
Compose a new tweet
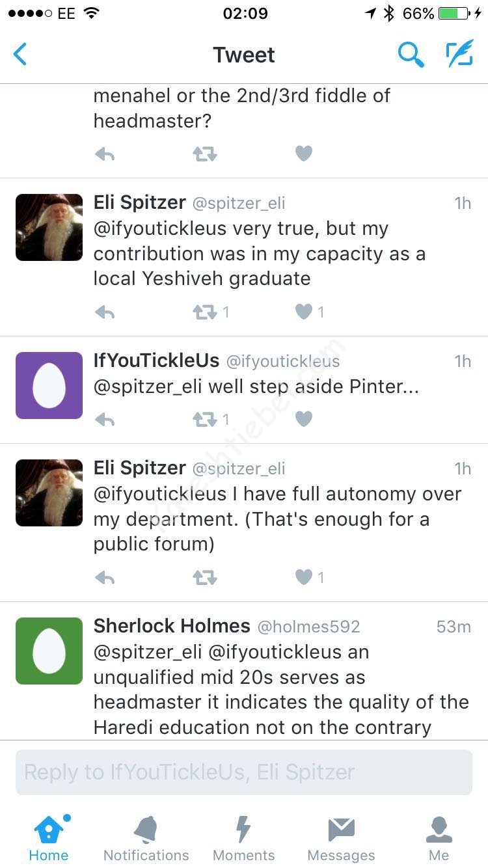[x=459, y=55]
